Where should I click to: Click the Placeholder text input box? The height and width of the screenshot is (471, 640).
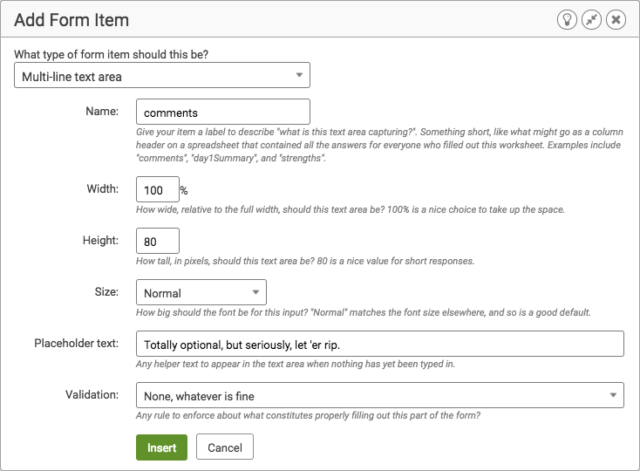[x=380, y=344]
